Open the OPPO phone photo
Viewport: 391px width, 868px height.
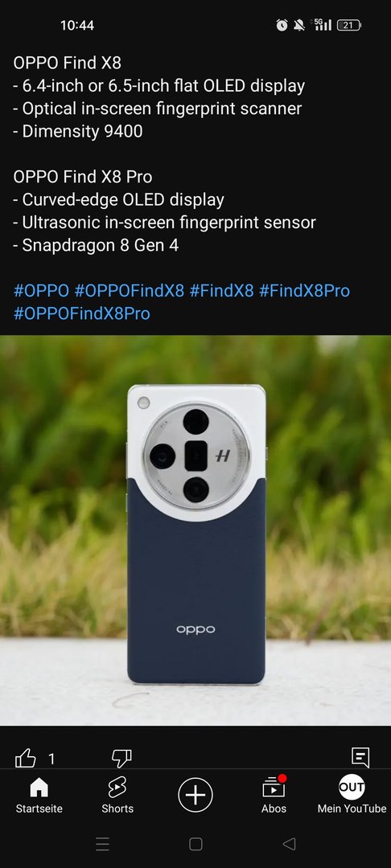[x=195, y=530]
